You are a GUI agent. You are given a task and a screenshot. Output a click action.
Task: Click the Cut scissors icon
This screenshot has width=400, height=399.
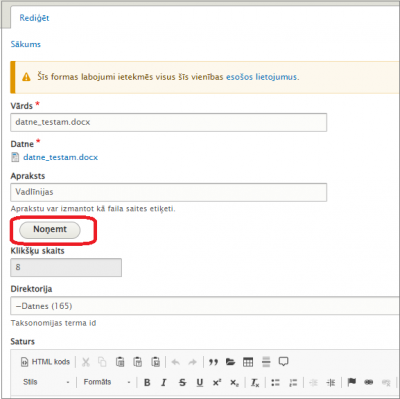coord(86,362)
